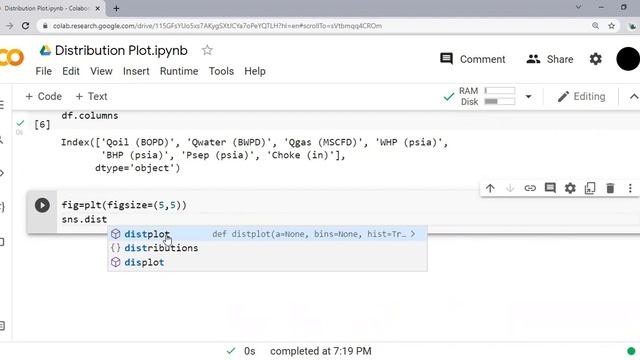Screen dimensions: 640x360
Task: Open notebook settings gear in header
Action: pyautogui.click(x=596, y=59)
